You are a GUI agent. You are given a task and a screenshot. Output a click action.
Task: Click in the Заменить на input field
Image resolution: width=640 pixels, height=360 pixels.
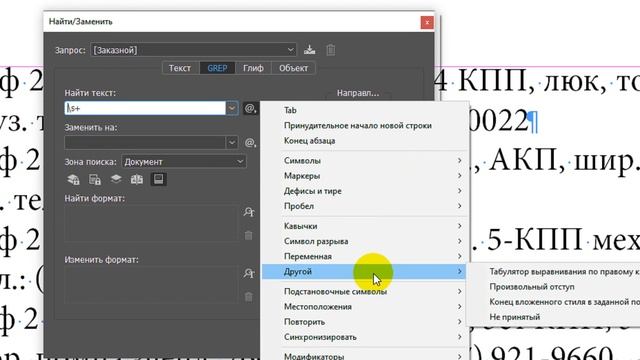coord(145,142)
